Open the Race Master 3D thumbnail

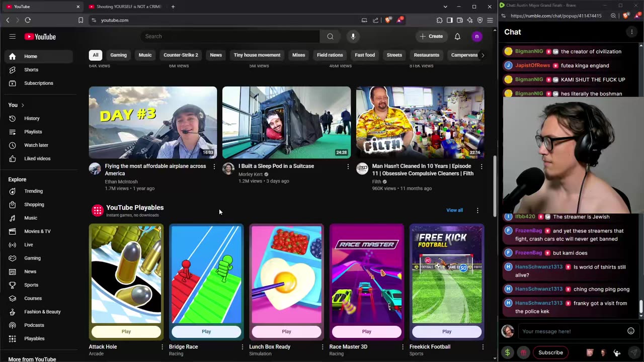366,274
